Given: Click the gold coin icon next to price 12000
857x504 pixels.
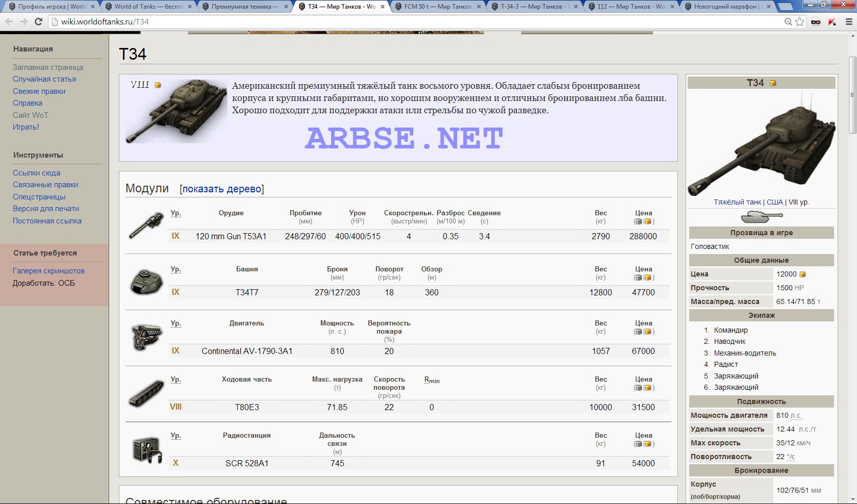Looking at the screenshot, I should (x=802, y=274).
